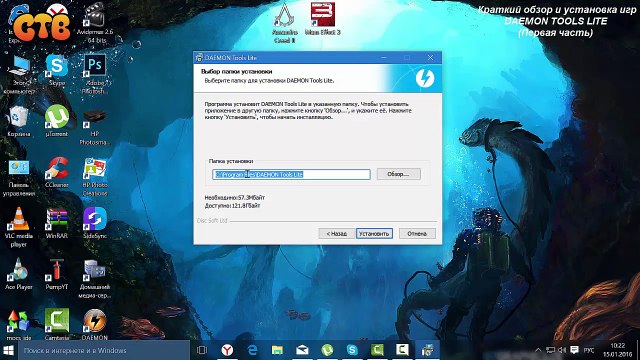Viewport: 640px width, 360px height.
Task: Select the installer icon in the taskbar
Action: pos(427,350)
